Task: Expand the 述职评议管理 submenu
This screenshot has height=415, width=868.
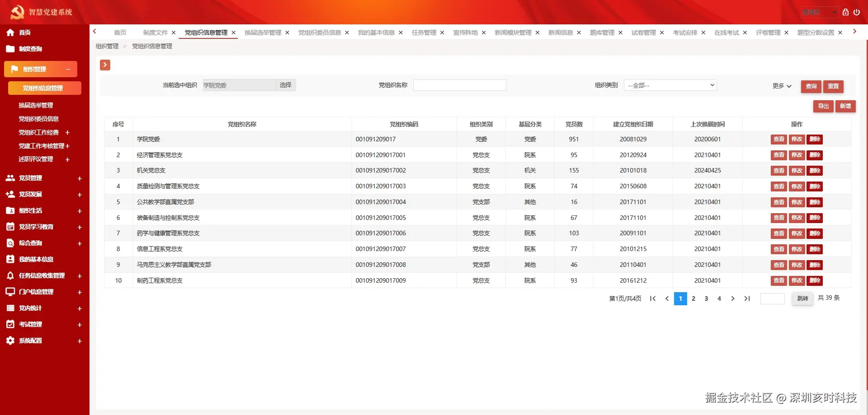Action: coord(67,159)
